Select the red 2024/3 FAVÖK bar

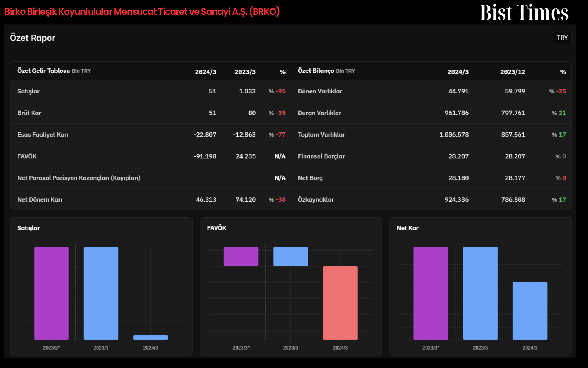click(x=340, y=303)
